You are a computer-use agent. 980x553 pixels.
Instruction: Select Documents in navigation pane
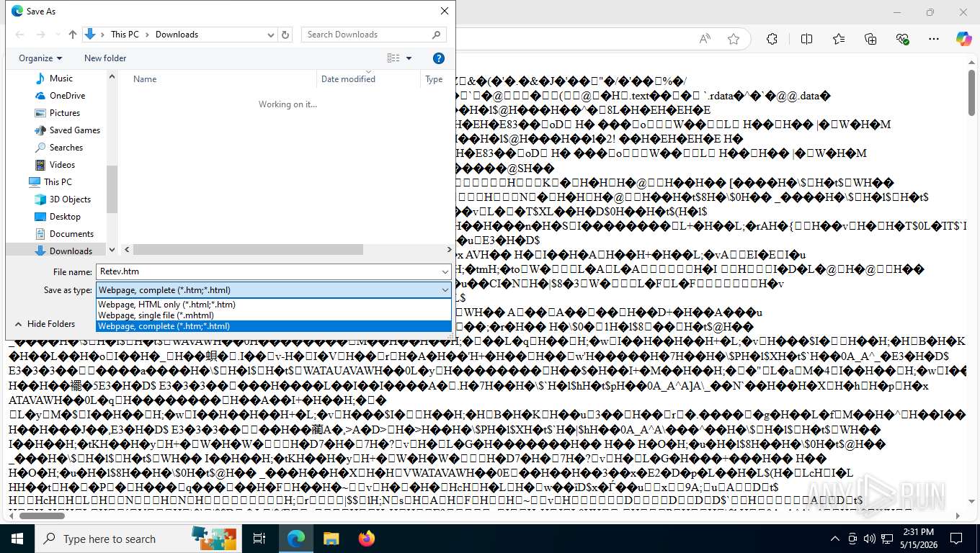pos(71,234)
